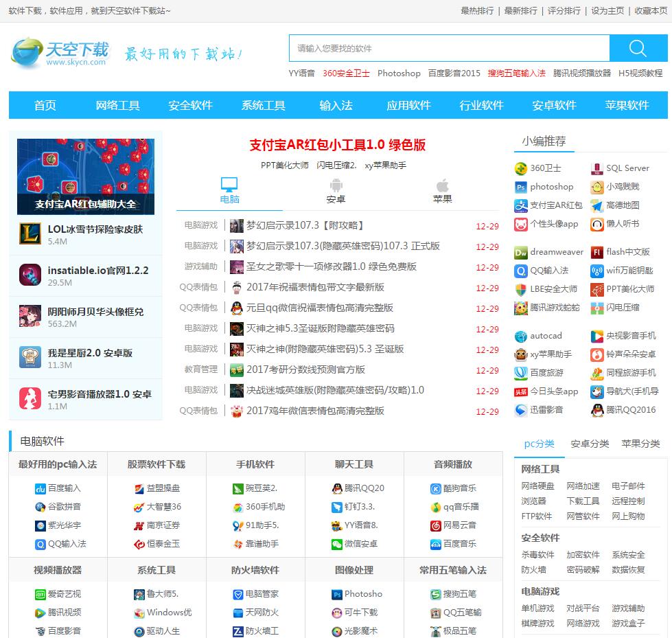Open the 安卓软件 navigation item

pos(554,105)
